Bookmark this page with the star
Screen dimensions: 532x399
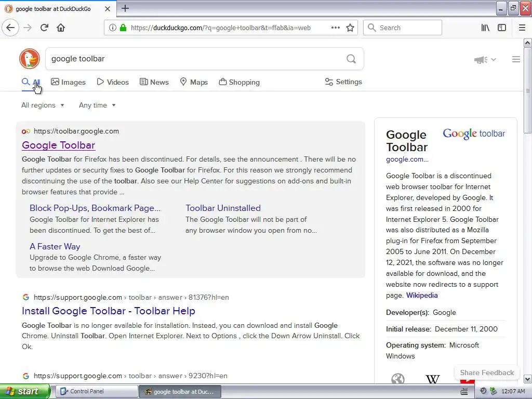[350, 28]
